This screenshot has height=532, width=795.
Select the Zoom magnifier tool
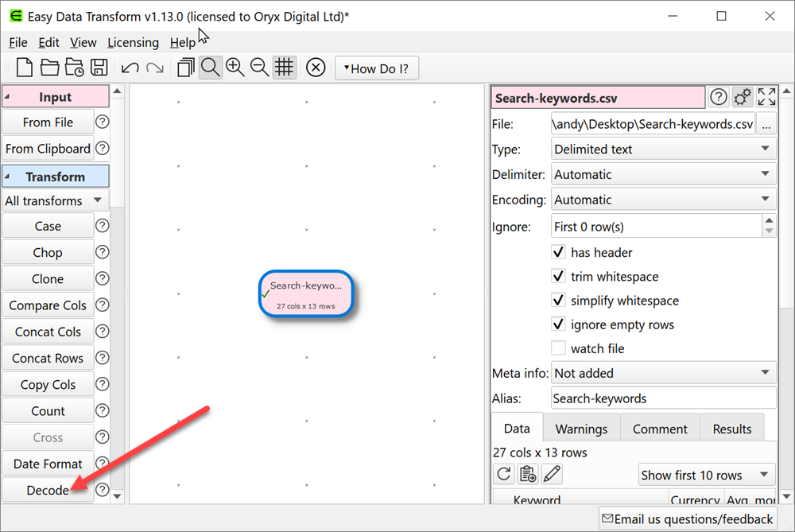211,68
